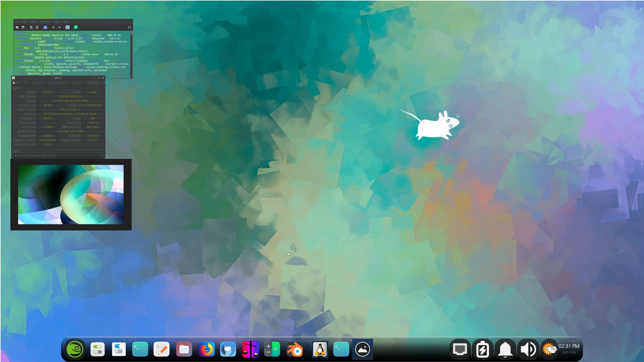Open Blender from the dock
The width and height of the screenshot is (644, 362).
(x=295, y=349)
